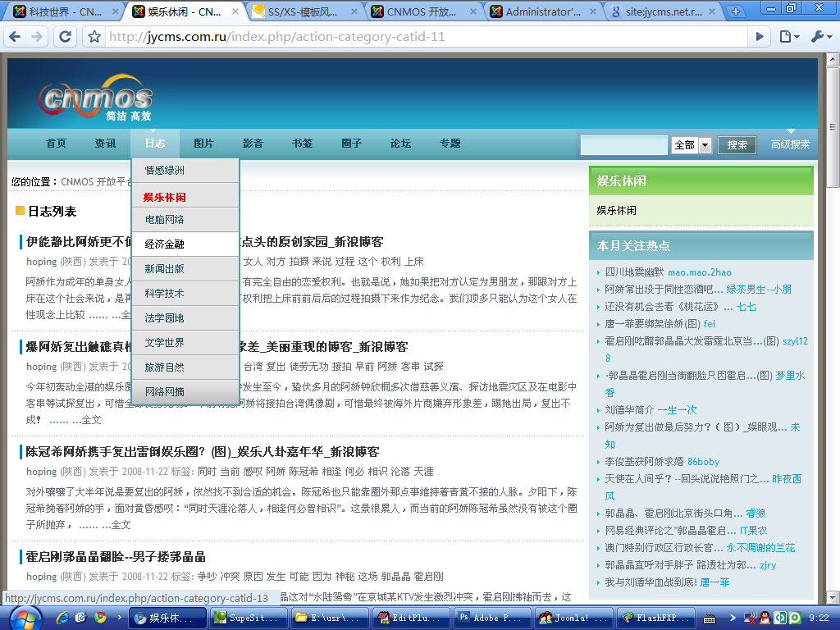This screenshot has width=840, height=630.
Task: Open article 陈冠希阿娇携手复出雷倒娱乐圈
Action: tap(203, 452)
